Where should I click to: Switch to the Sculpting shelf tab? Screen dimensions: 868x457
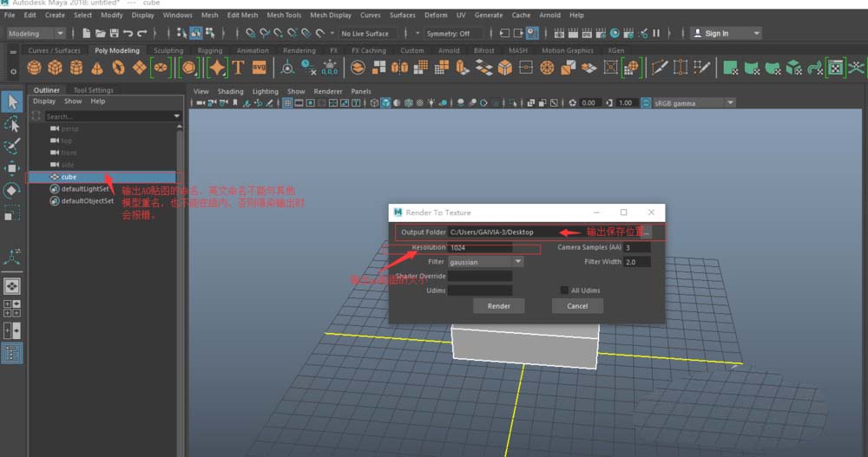point(168,50)
